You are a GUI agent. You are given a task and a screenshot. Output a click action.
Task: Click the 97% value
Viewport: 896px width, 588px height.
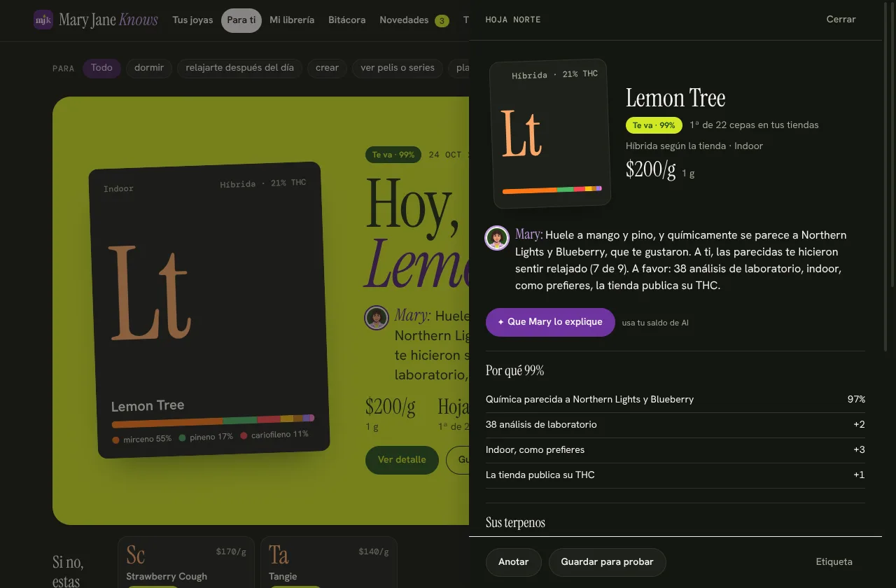pos(856,400)
